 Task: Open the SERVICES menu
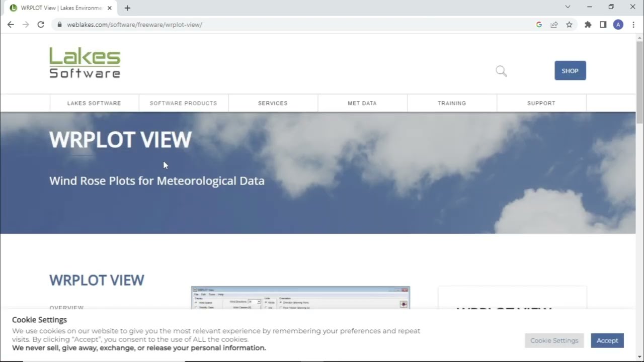pos(273,103)
